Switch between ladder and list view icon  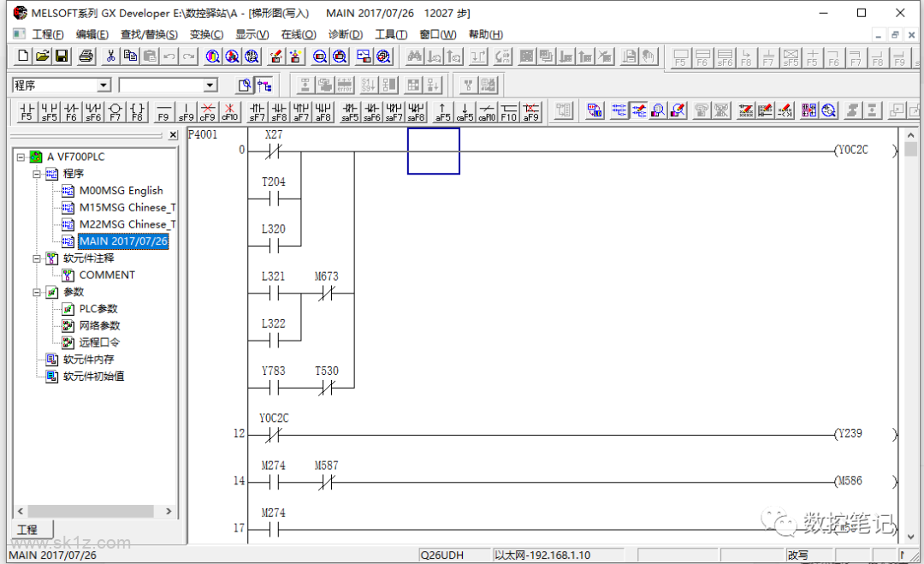coord(594,110)
